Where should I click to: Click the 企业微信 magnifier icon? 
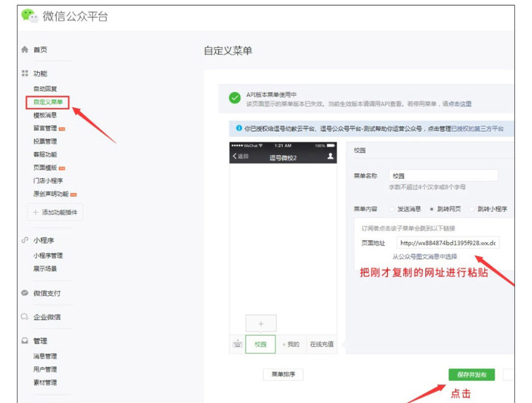(x=24, y=316)
